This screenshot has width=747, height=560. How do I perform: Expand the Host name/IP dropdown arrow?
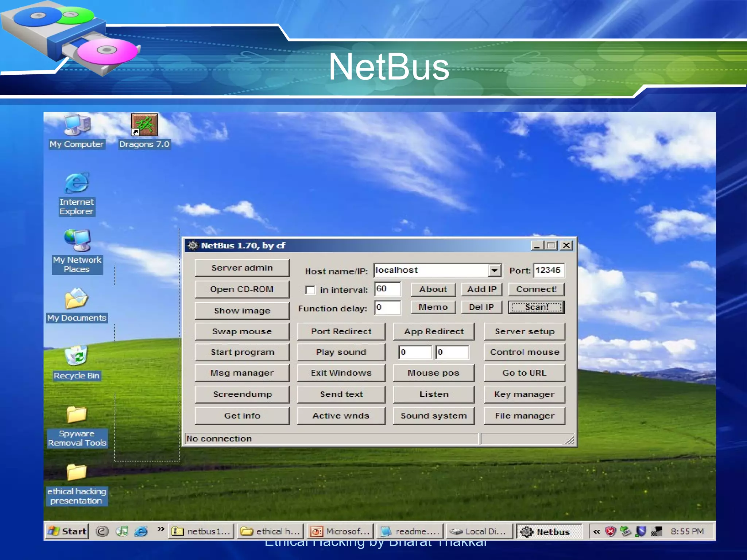[494, 271]
